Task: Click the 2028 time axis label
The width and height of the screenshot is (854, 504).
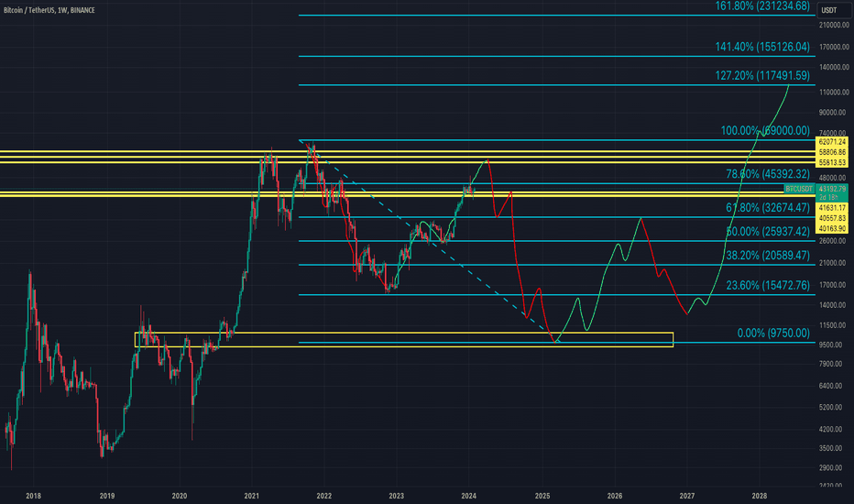Action: 760,496
